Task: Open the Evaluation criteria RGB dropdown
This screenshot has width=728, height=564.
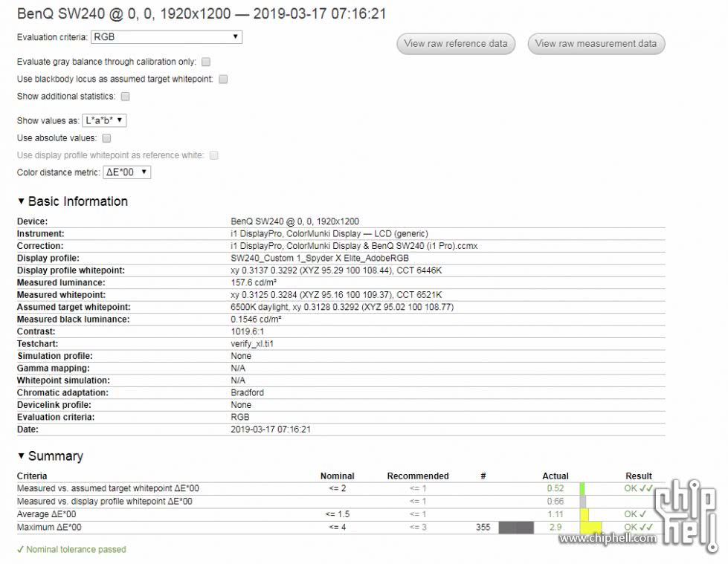Action: [167, 37]
